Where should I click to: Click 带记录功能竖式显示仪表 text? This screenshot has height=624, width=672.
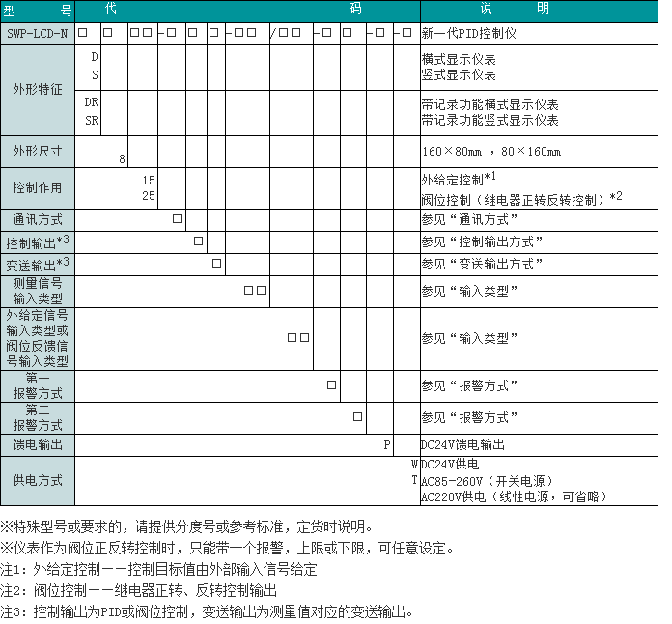point(490,120)
